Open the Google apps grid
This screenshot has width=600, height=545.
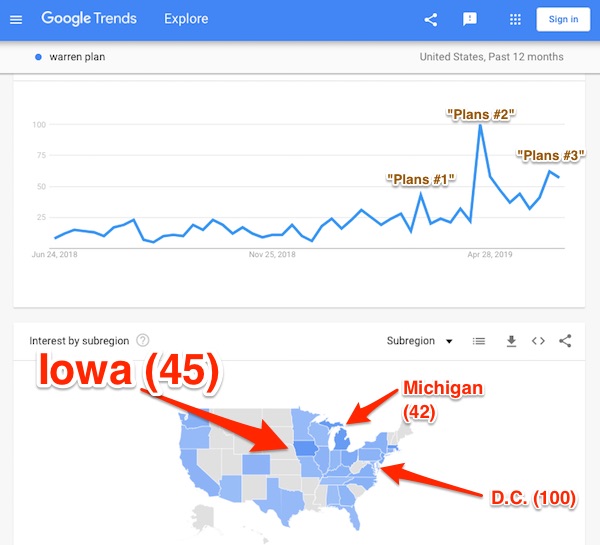click(x=515, y=19)
